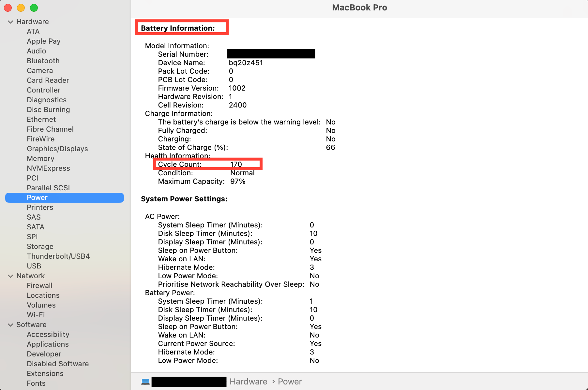Select SAS in the sidebar
Viewport: 588px width, 390px height.
pos(34,217)
